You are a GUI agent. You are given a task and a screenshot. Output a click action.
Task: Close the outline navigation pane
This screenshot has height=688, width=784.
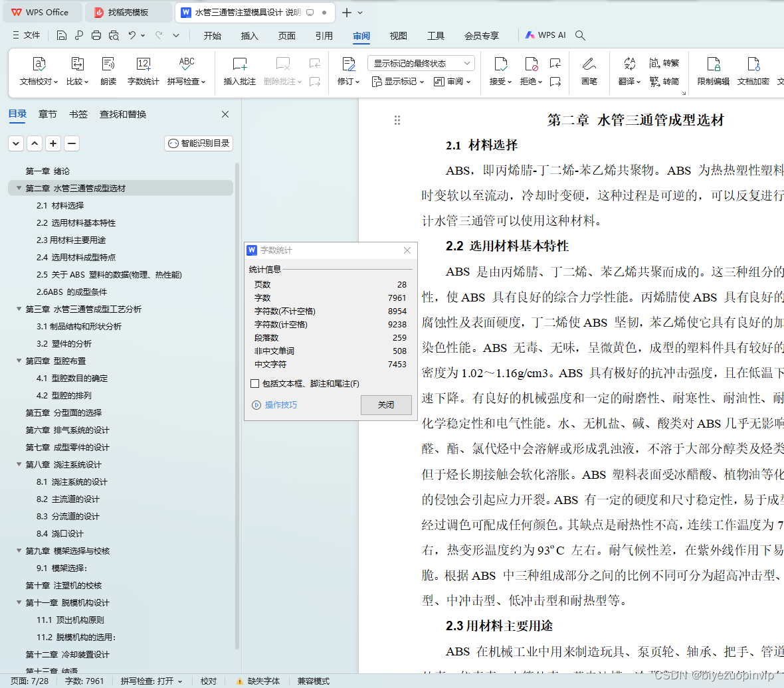pyautogui.click(x=225, y=114)
